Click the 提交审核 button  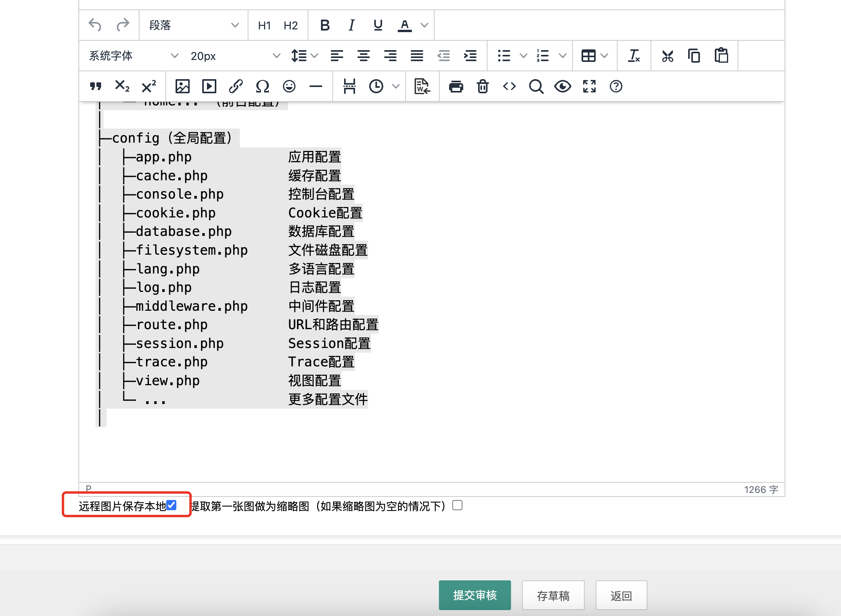pos(475,595)
